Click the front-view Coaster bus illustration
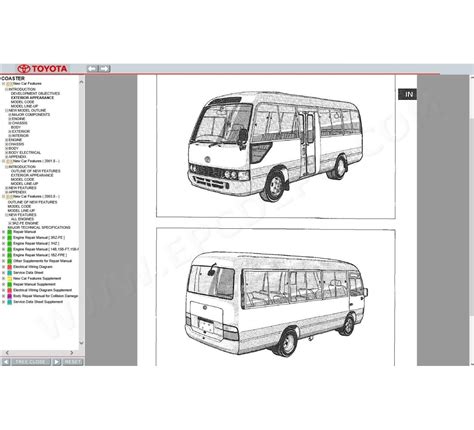Screen dimensions: 474x430 [x=275, y=147]
